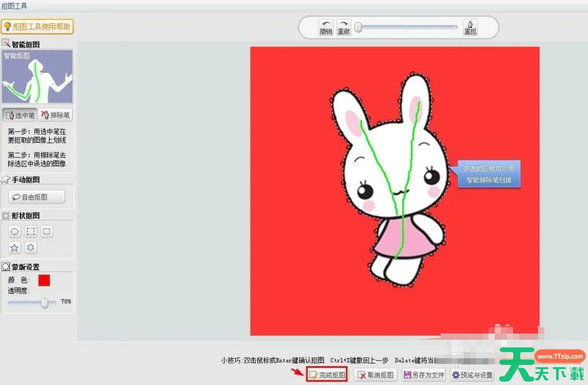Click the 取消抠图 button
This screenshot has width=588, height=385.
(x=375, y=375)
